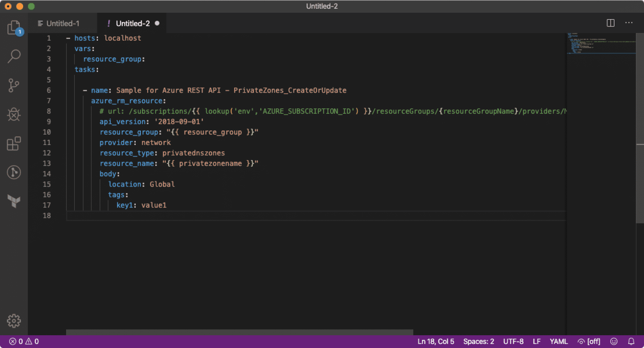Open the Source Control view

pos(14,86)
